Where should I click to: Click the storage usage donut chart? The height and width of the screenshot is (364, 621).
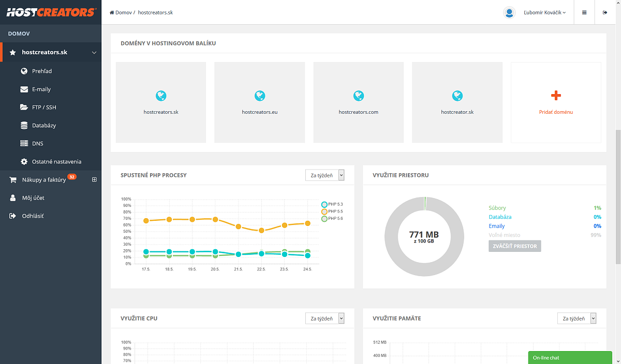click(424, 236)
